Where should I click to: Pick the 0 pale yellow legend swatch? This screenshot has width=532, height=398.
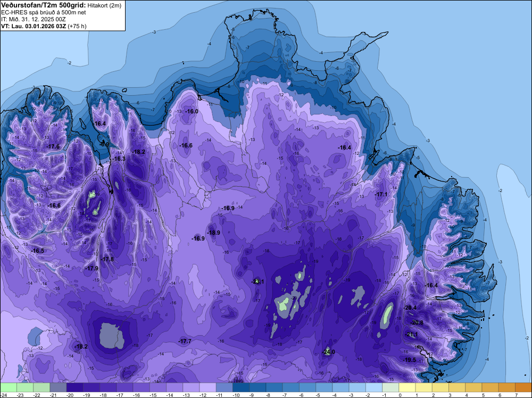[x=408, y=387]
